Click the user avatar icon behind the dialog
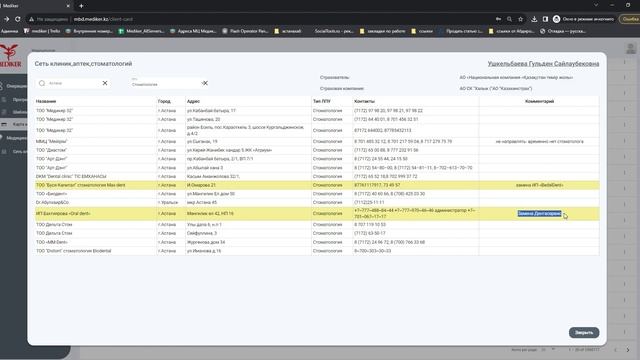The width and height of the screenshot is (640, 360). [x=630, y=49]
